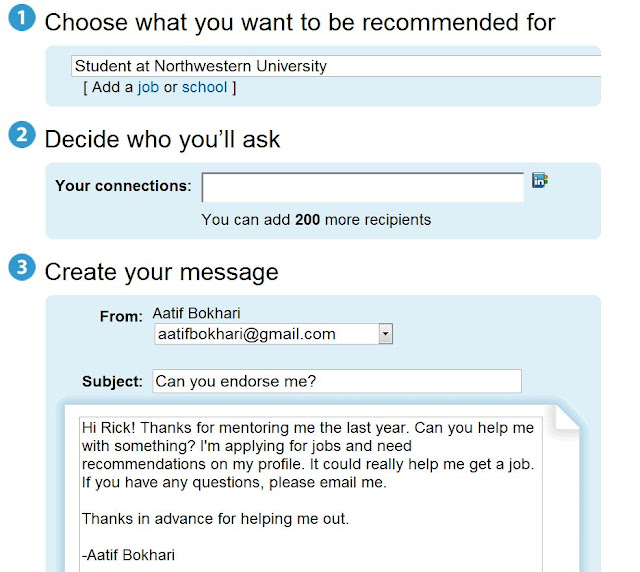Image resolution: width=640 pixels, height=572 pixels.
Task: Click the 'Create your message' heading
Action: point(162,272)
